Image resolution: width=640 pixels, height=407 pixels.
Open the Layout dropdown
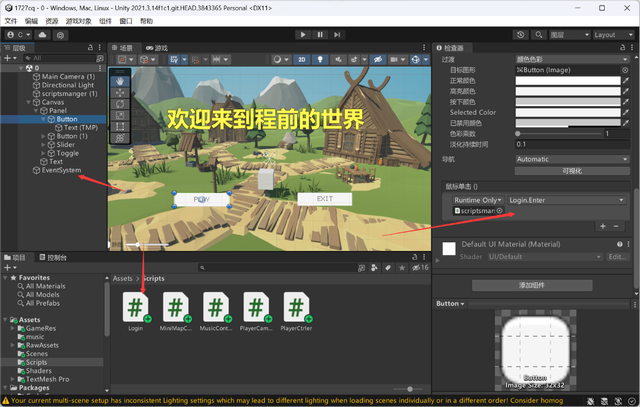(x=613, y=35)
